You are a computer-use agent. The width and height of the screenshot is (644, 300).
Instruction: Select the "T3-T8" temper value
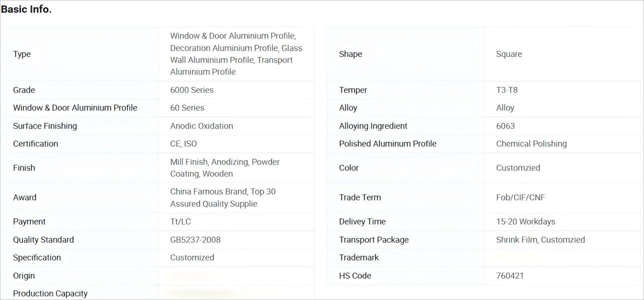click(x=507, y=90)
